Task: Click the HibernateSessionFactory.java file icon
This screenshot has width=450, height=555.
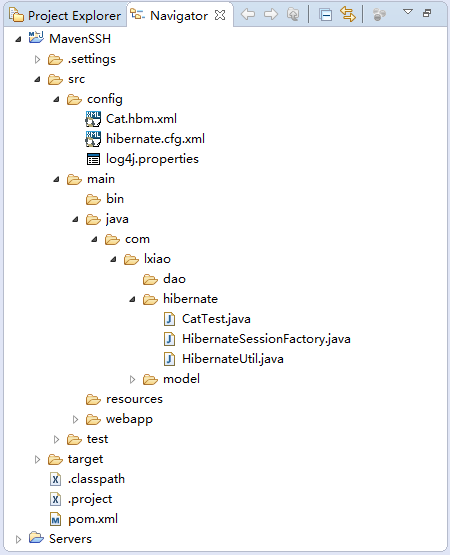Action: [x=169, y=339]
